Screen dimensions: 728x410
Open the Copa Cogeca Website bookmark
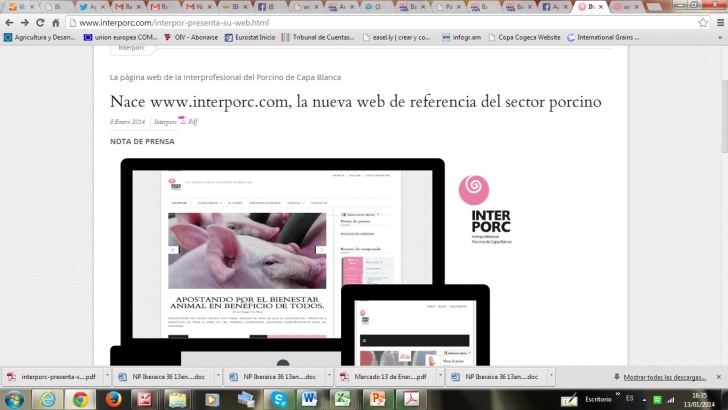coord(528,37)
